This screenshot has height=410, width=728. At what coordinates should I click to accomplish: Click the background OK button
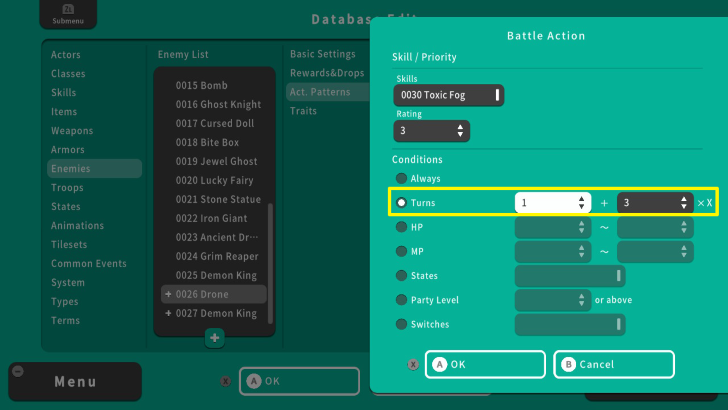point(299,381)
